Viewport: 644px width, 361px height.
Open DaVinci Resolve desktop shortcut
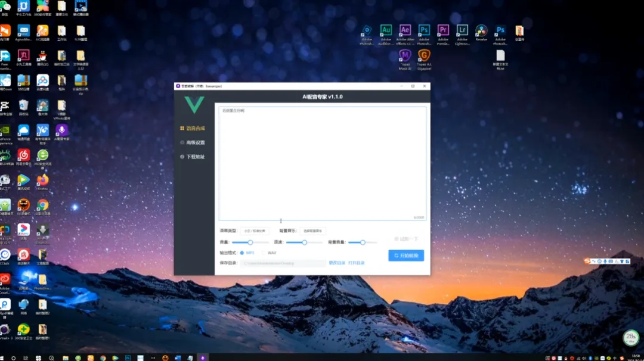click(481, 33)
